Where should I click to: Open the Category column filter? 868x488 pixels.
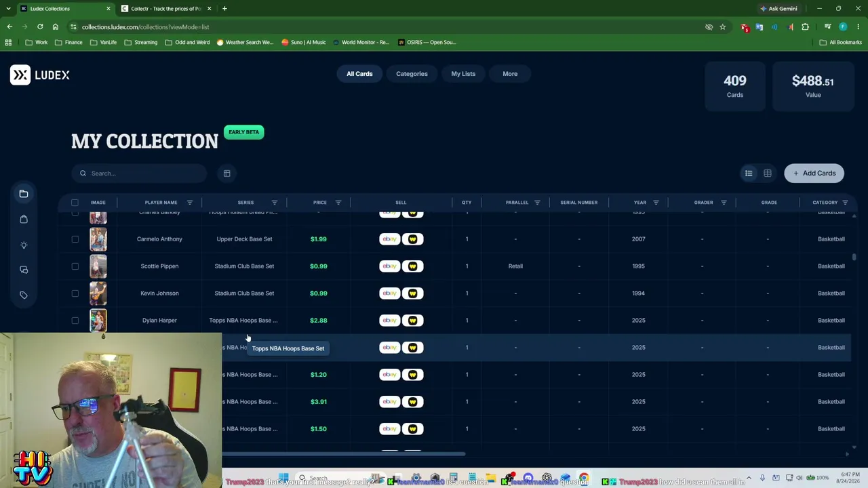(845, 203)
